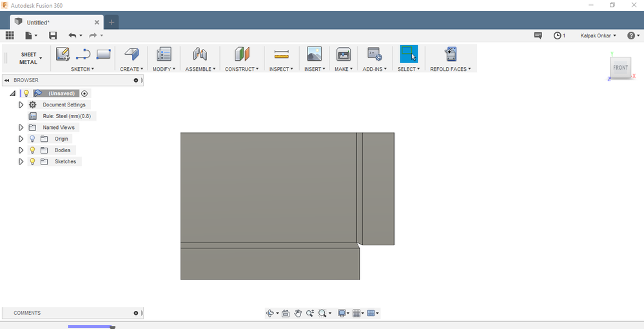This screenshot has width=644, height=329.
Task: Open the REFOLD FACES menu
Action: click(451, 69)
